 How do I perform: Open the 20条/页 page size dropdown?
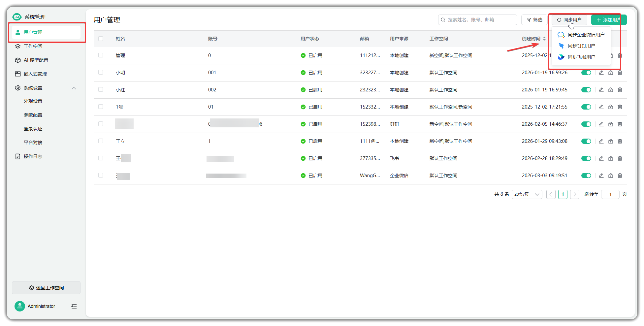point(527,194)
